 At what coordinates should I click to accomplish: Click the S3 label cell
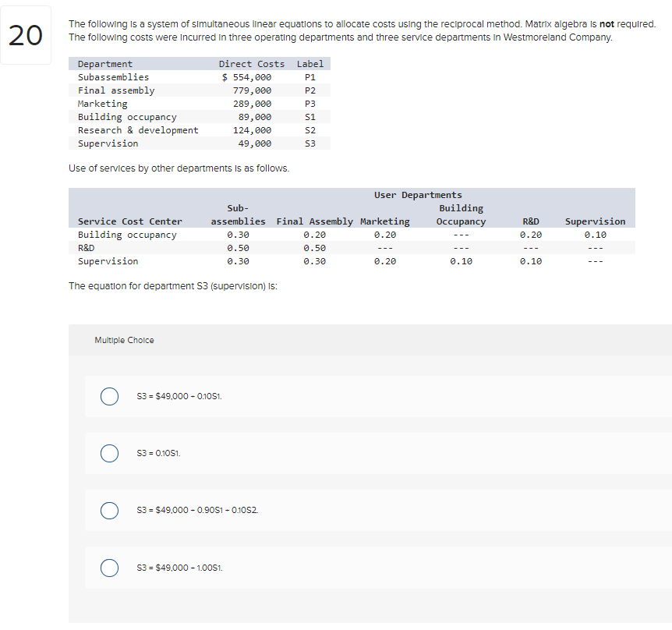pos(309,143)
